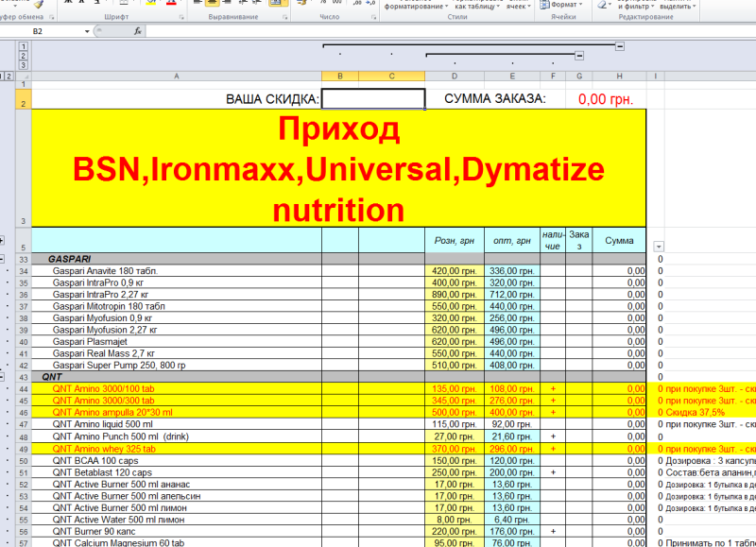
Task: Open the Число group dialog launcher
Action: click(373, 17)
